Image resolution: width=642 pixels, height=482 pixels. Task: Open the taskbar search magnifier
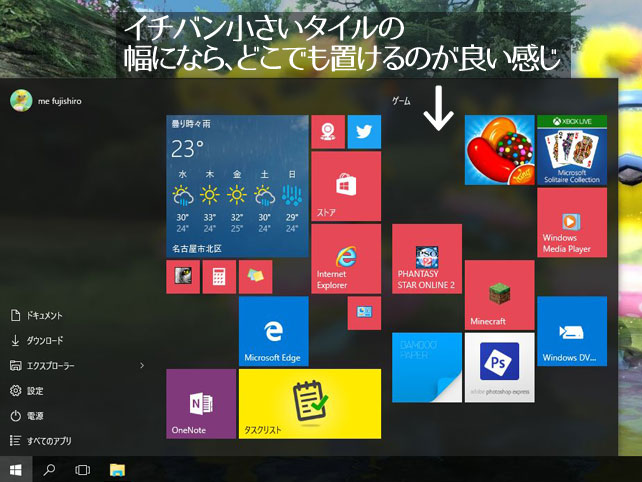click(49, 470)
